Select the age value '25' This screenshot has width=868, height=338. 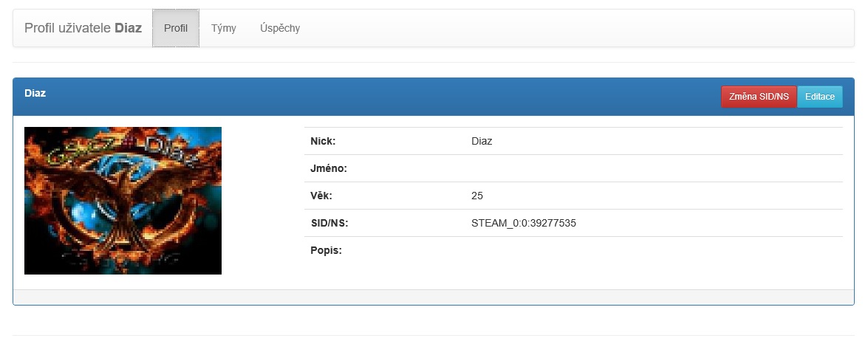[477, 196]
